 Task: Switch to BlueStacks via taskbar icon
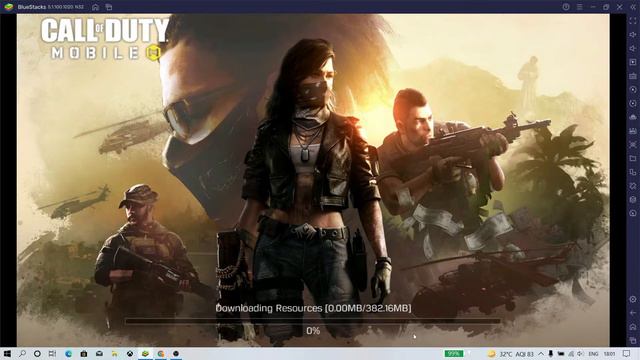[x=145, y=353]
